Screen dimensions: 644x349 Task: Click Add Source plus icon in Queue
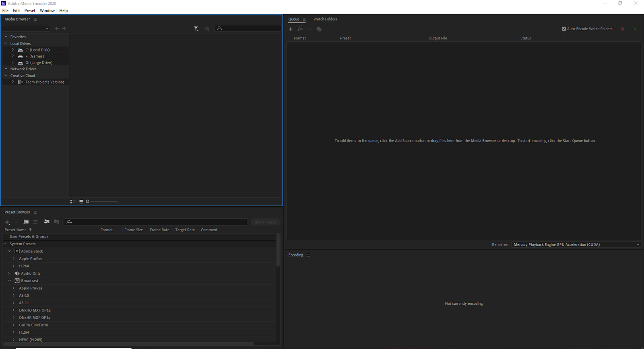click(x=291, y=29)
